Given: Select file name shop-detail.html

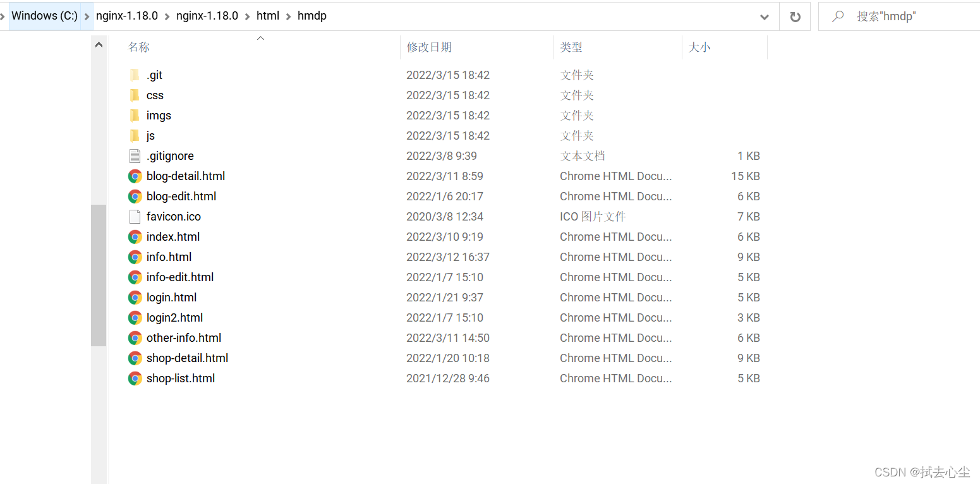Looking at the screenshot, I should (188, 358).
